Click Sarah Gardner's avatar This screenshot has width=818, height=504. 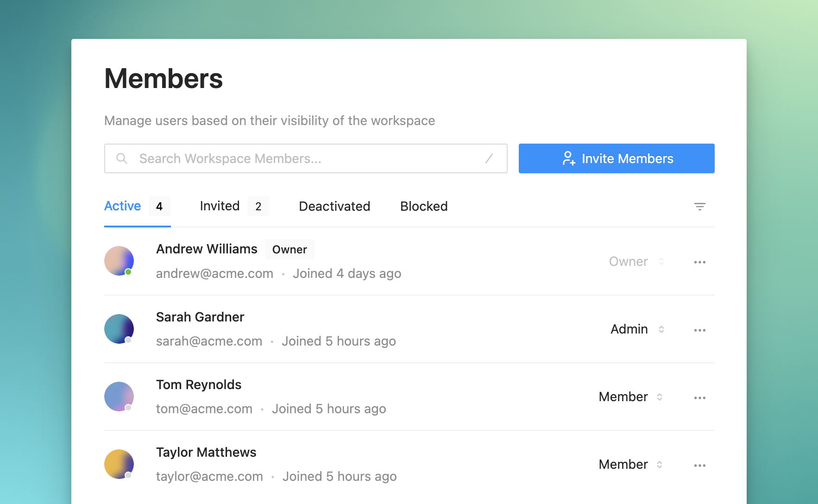[x=119, y=329]
